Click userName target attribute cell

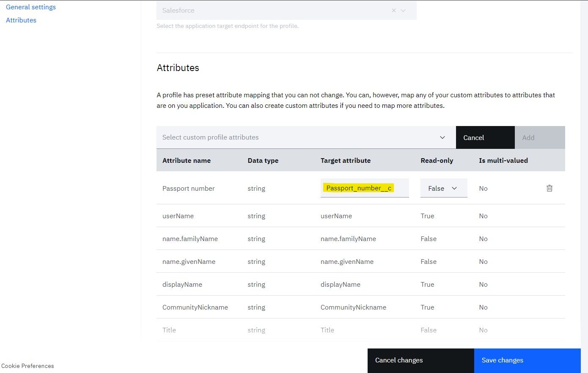tap(336, 216)
